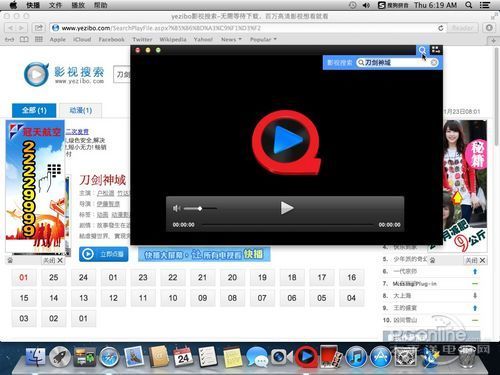Open Finder from the Dock
This screenshot has width=500, height=375.
pyautogui.click(x=36, y=357)
